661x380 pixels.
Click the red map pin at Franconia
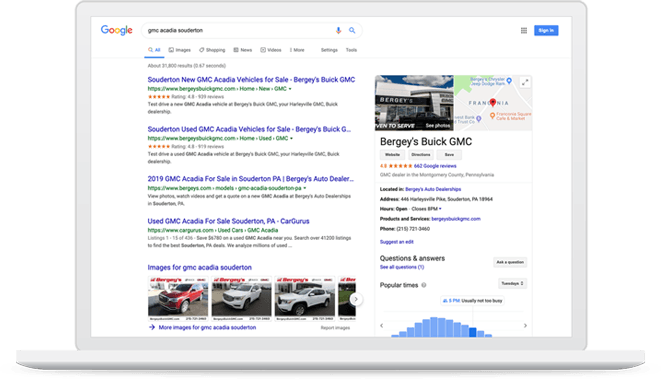click(493, 102)
